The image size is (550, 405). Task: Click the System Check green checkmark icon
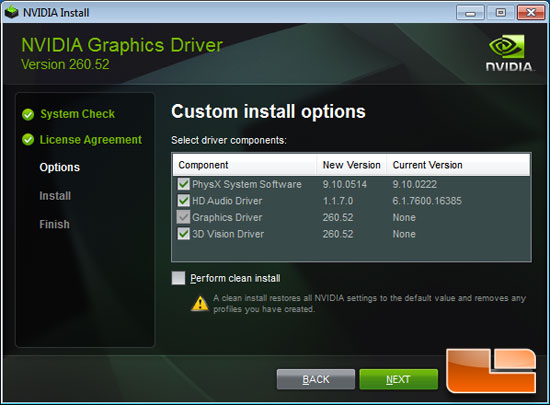click(28, 114)
